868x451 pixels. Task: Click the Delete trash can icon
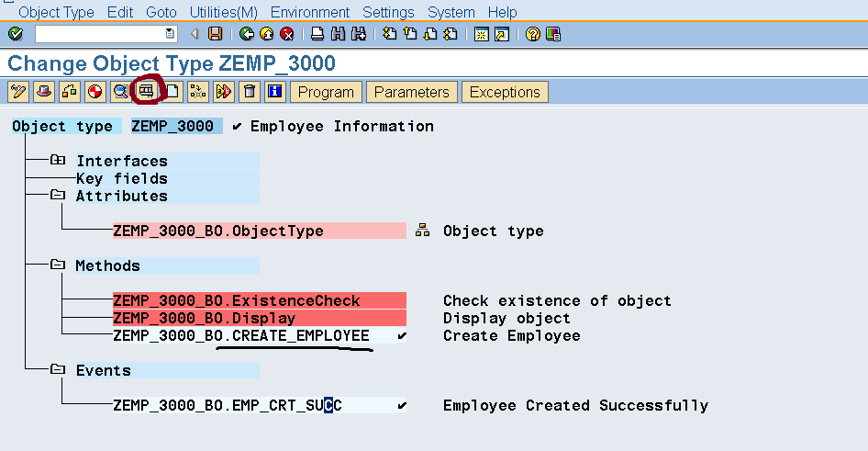tap(249, 92)
